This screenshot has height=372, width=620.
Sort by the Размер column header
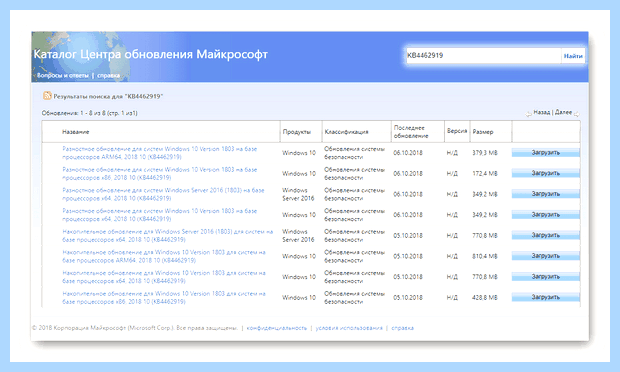(483, 132)
